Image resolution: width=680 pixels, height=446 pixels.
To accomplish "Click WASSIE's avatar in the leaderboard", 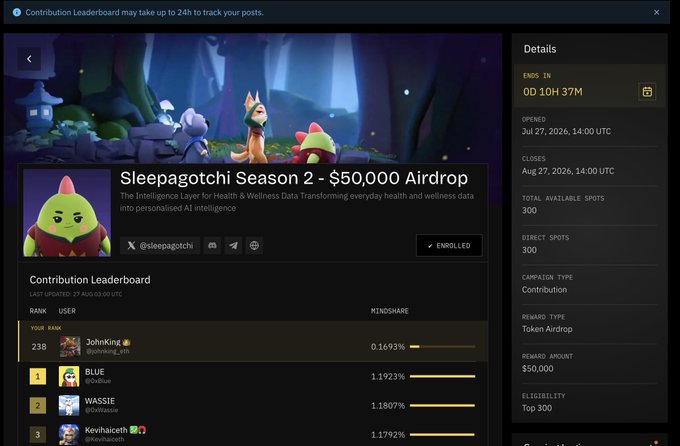I will (x=69, y=405).
